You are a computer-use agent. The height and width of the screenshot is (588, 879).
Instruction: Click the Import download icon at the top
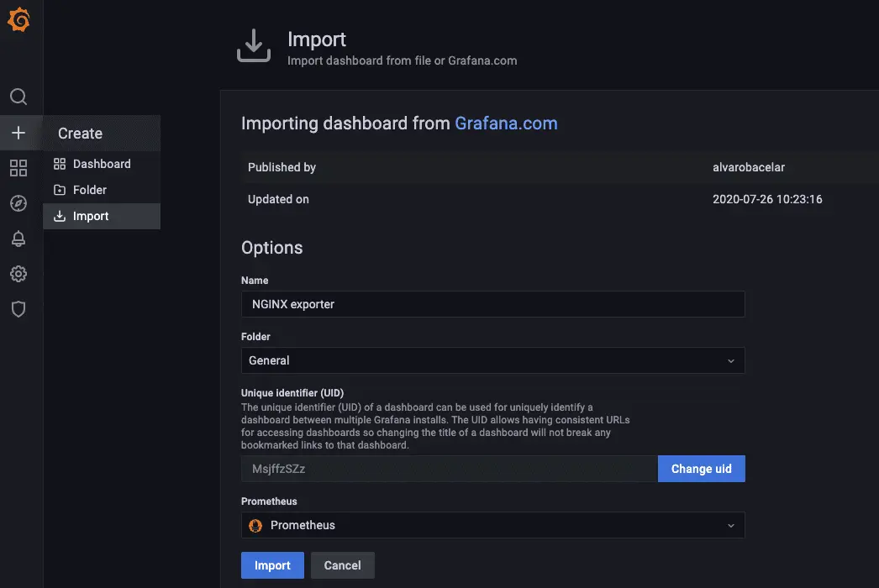253,45
